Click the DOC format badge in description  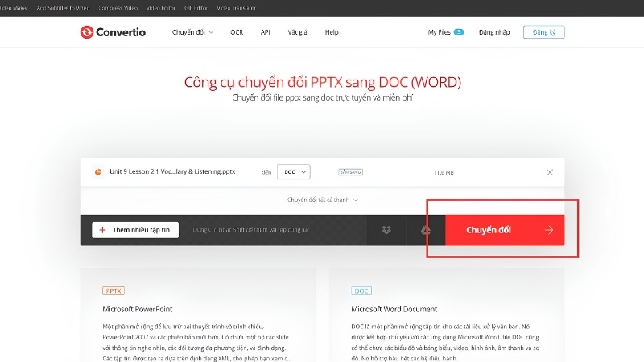(361, 291)
